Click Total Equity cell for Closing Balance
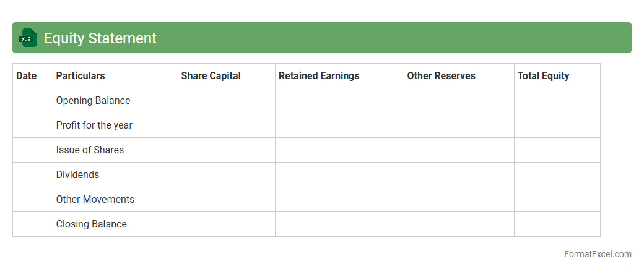Screen dimensions: 644x272 click(x=557, y=224)
